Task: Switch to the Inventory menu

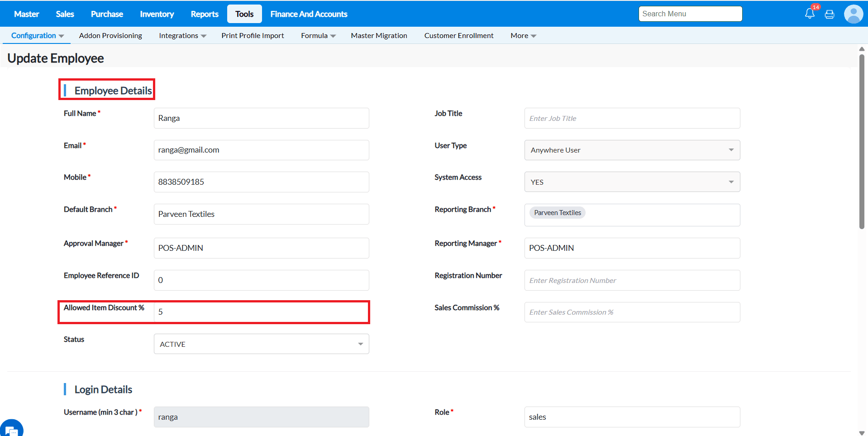Action: [157, 14]
